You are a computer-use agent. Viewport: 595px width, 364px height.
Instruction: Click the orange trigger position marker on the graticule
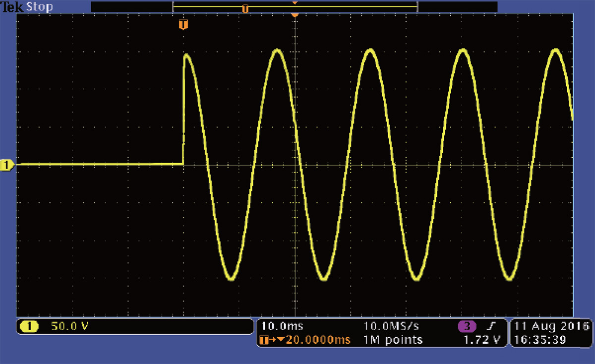point(183,24)
